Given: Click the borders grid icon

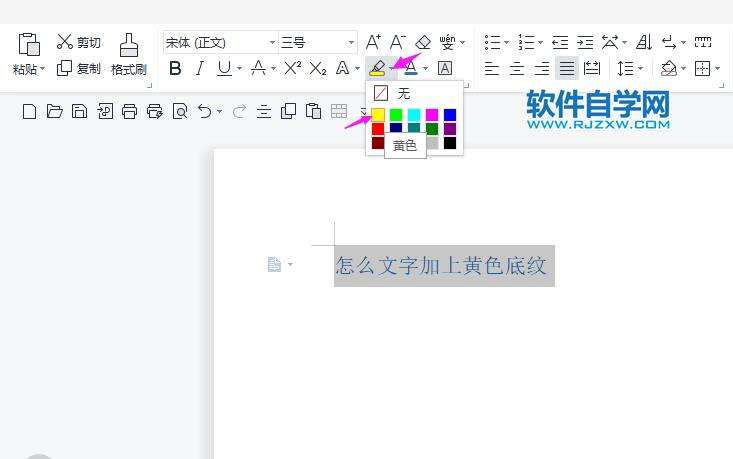Looking at the screenshot, I should (x=702, y=69).
